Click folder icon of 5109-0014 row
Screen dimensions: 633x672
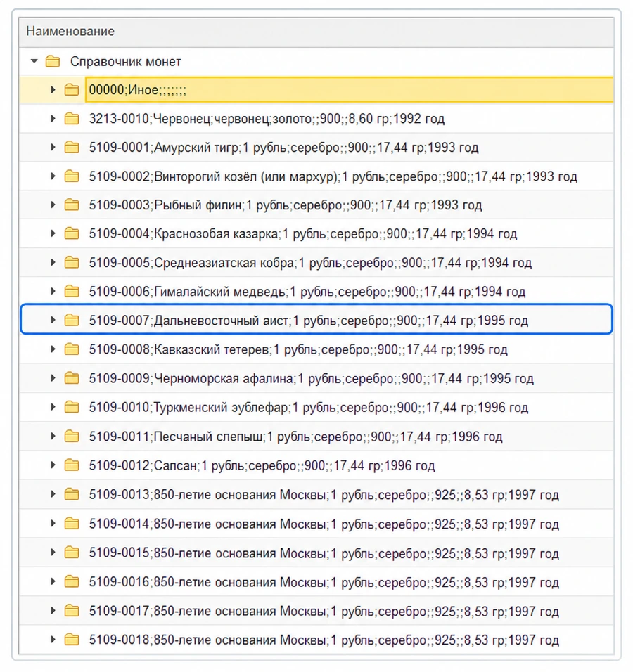pos(72,524)
